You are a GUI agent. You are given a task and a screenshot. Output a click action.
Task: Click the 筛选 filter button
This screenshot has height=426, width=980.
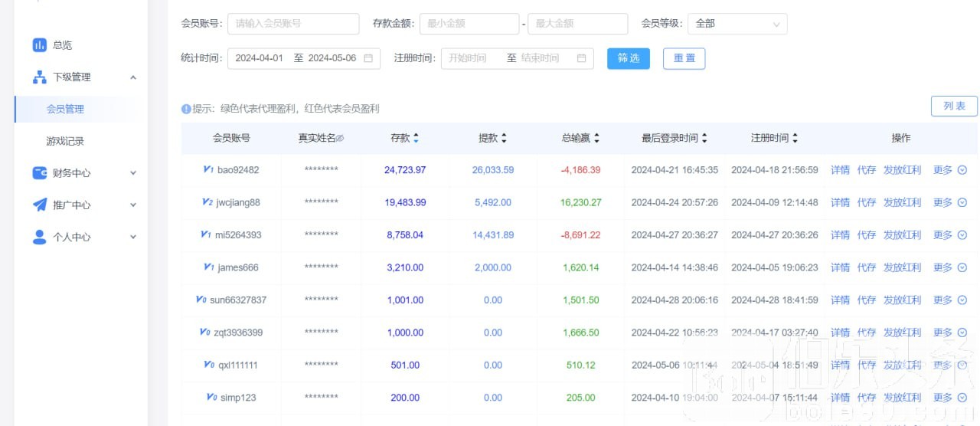point(629,58)
